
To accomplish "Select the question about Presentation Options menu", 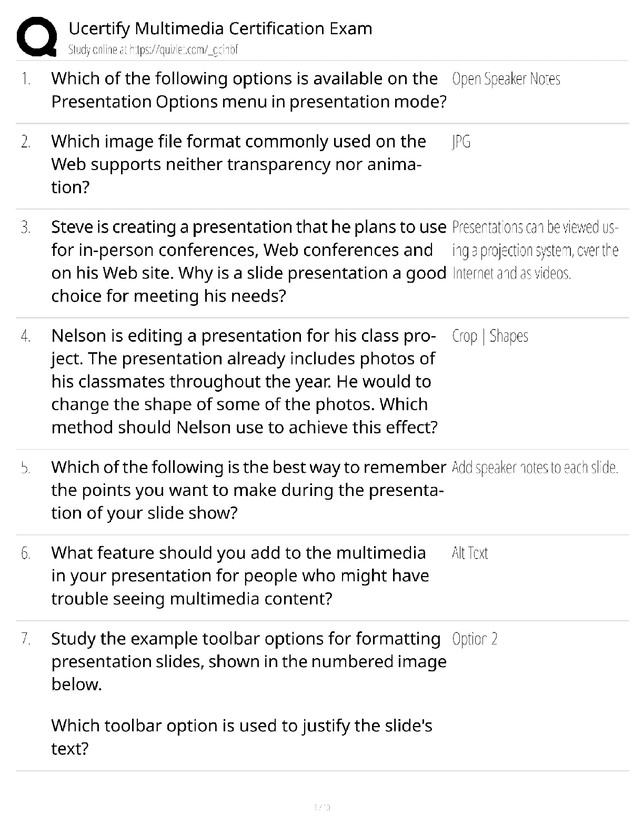I will [248, 90].
